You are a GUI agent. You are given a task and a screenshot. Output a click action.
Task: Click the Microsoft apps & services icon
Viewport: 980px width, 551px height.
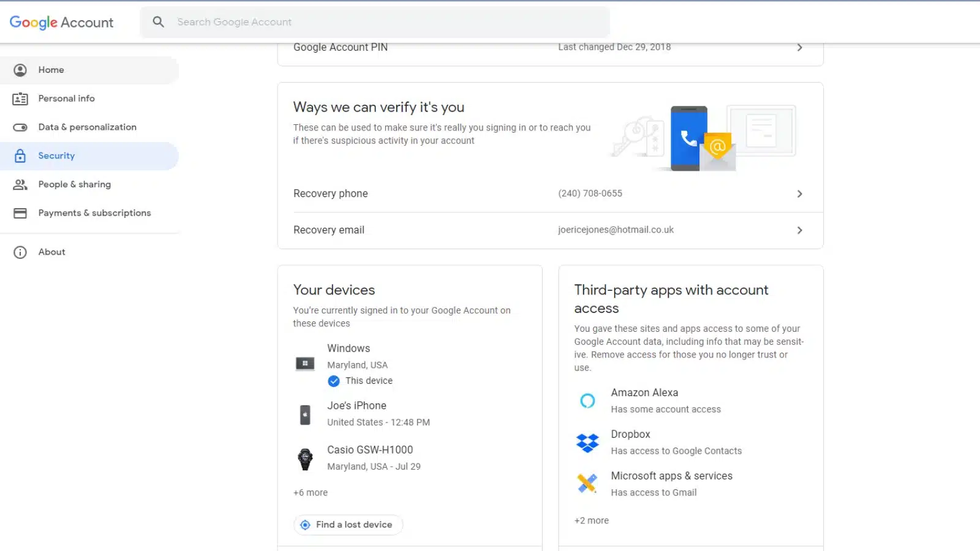[587, 483]
